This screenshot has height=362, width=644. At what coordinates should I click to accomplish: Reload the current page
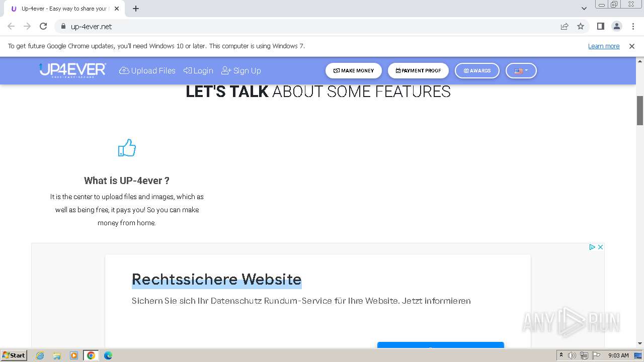tap(43, 26)
